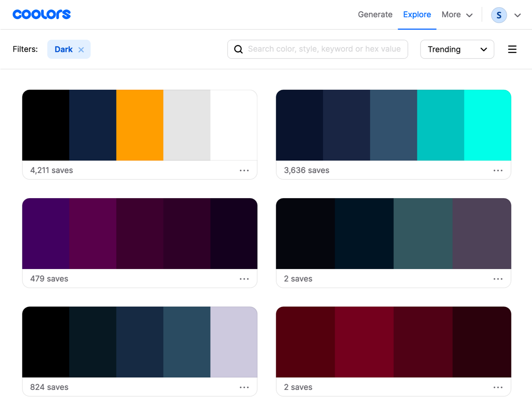Open options menu for the 824 saves palette
Viewport: 532px width, 409px height.
click(x=244, y=387)
